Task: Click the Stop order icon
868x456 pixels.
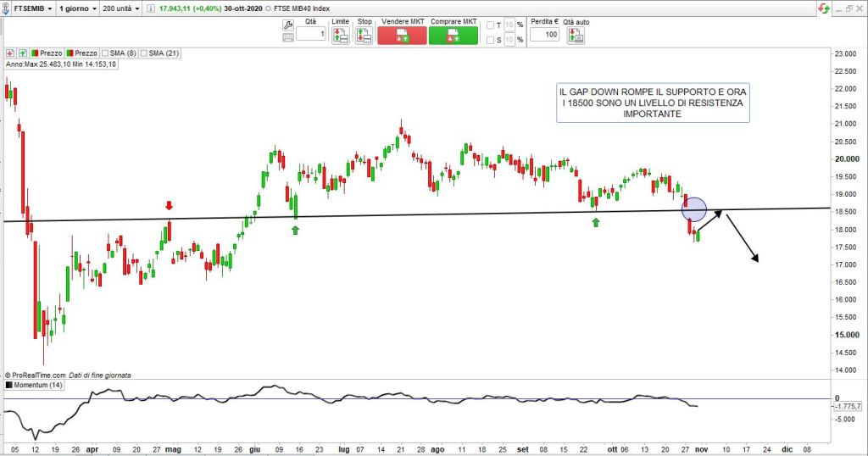Action: [364, 35]
